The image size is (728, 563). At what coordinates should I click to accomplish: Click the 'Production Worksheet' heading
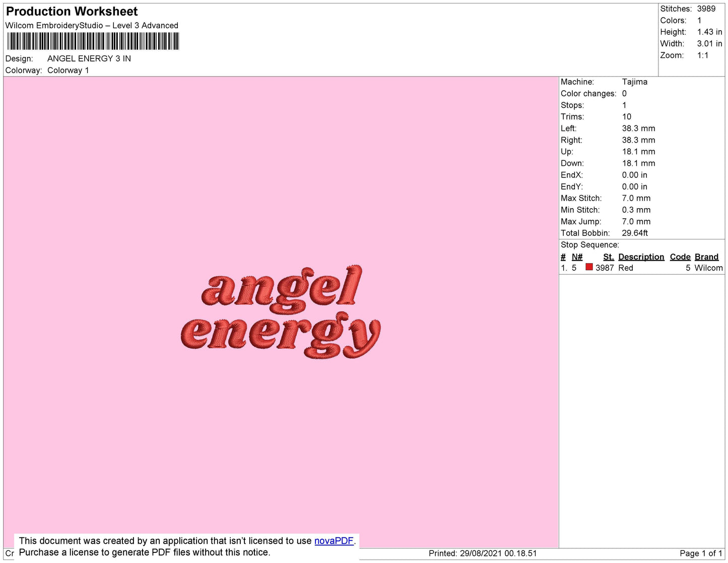coord(72,12)
